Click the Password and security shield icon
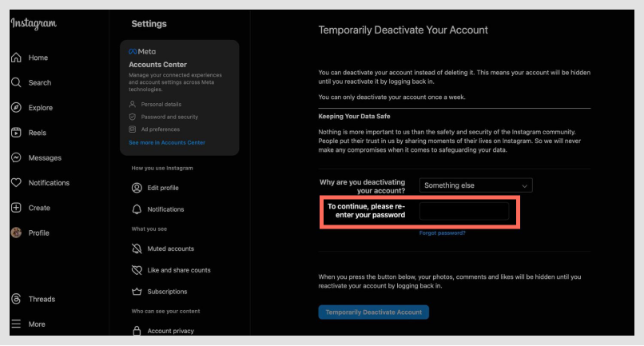644x346 pixels. [x=133, y=117]
